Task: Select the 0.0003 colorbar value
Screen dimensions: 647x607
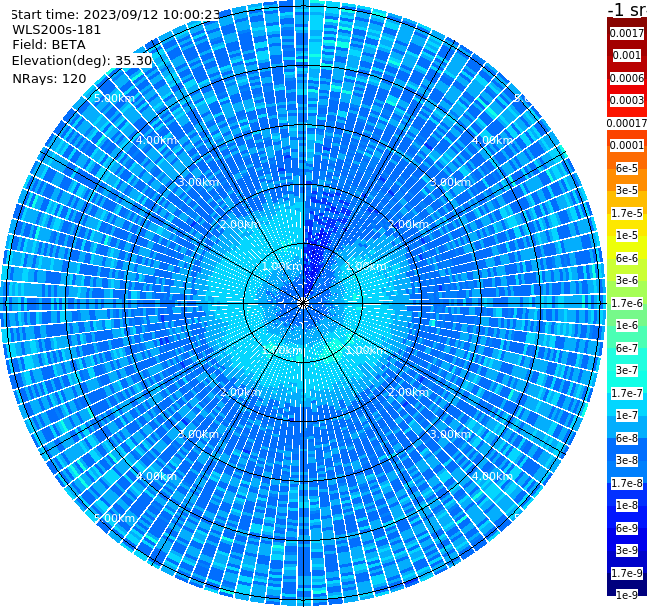Action: 627,100
